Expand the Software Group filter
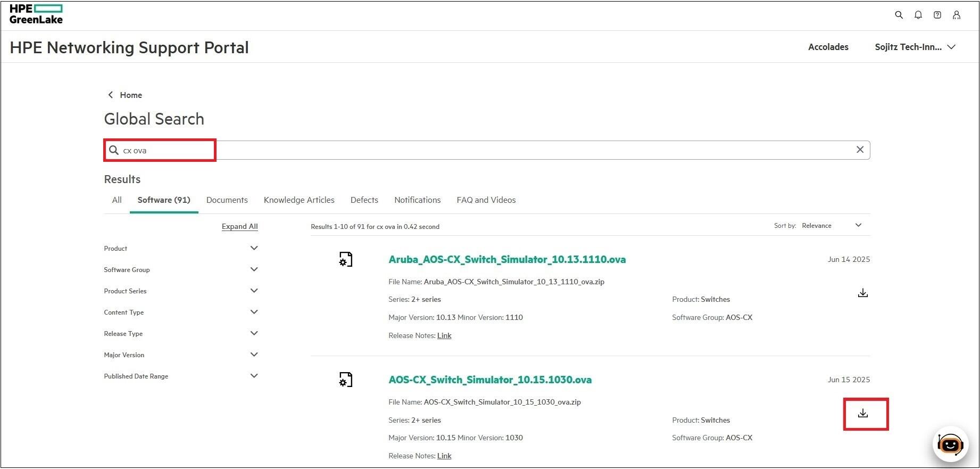Screen dimensions: 980x469 (x=254, y=269)
